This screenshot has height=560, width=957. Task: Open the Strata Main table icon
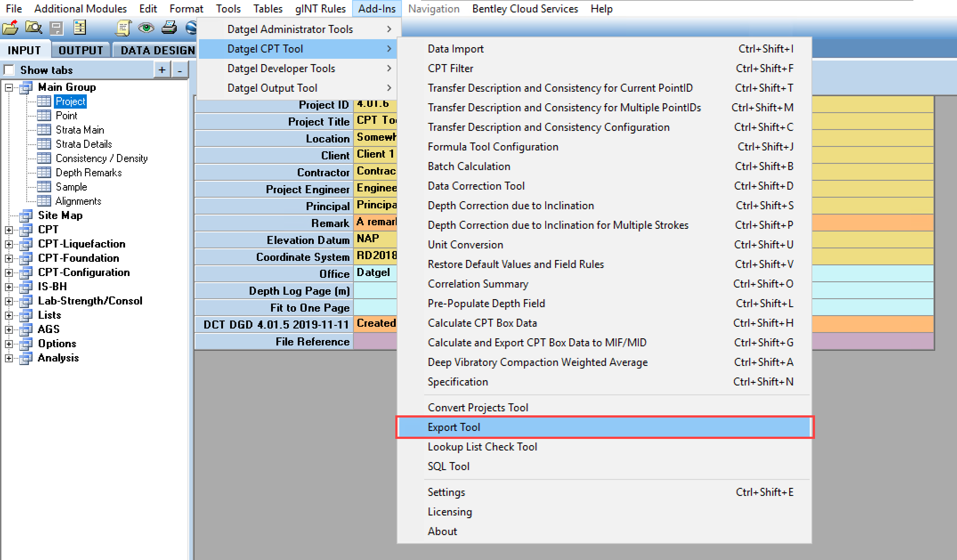[44, 130]
